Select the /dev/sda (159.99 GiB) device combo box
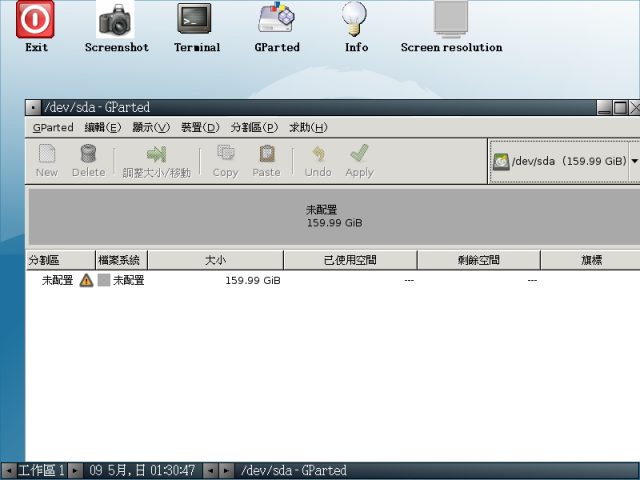The width and height of the screenshot is (640, 480). click(x=564, y=161)
